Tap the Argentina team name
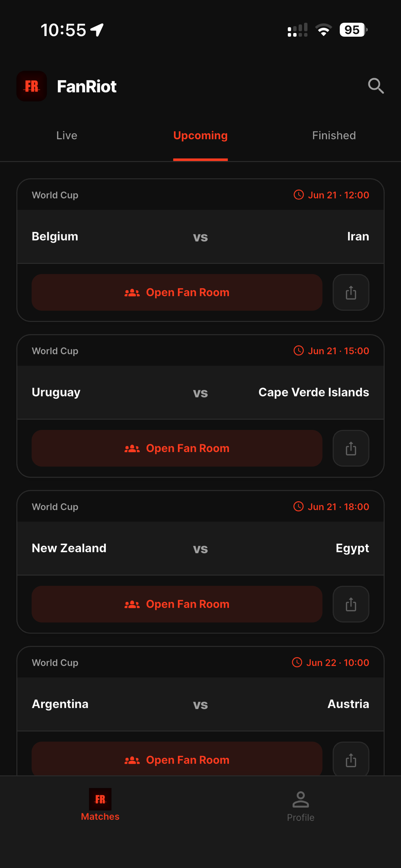Image resolution: width=401 pixels, height=868 pixels. [60, 704]
